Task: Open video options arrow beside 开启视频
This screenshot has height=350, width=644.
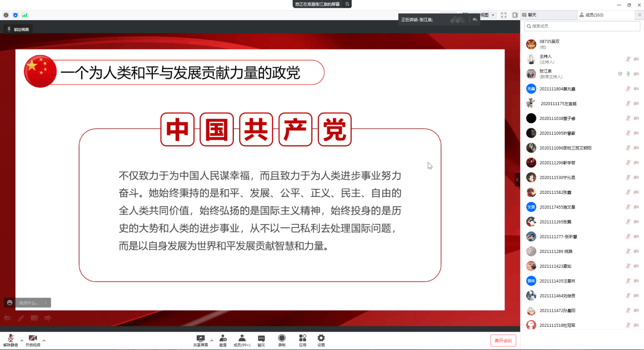Action: coord(44,340)
